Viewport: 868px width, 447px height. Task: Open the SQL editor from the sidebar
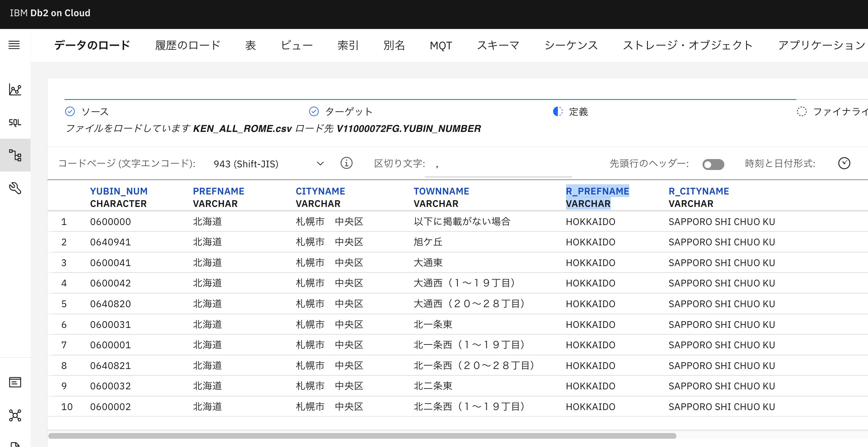coord(15,122)
